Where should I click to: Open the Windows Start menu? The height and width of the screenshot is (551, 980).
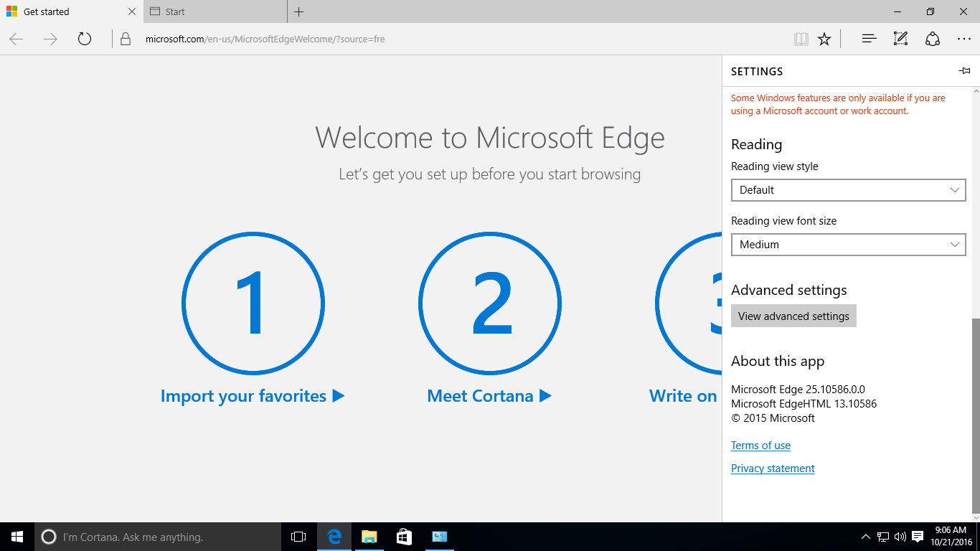tap(17, 537)
